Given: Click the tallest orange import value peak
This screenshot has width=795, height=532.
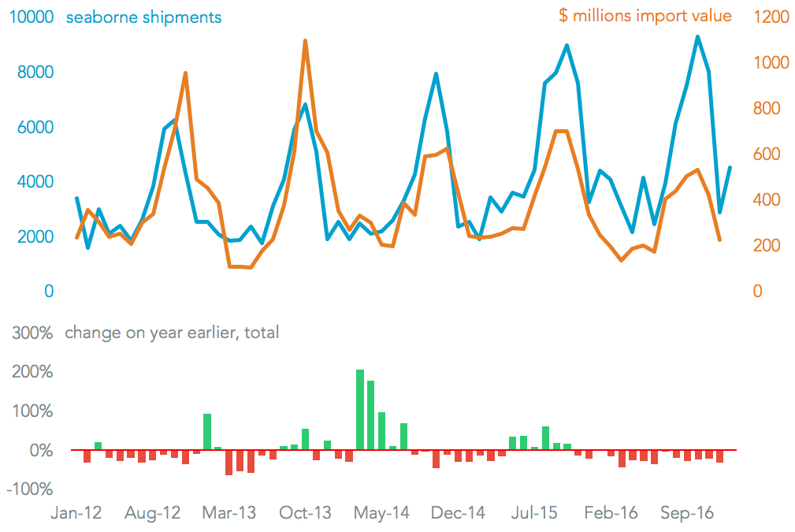Looking at the screenshot, I should coord(305,41).
